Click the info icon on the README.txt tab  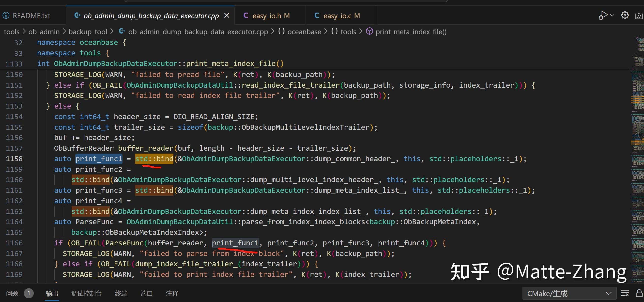6,15
